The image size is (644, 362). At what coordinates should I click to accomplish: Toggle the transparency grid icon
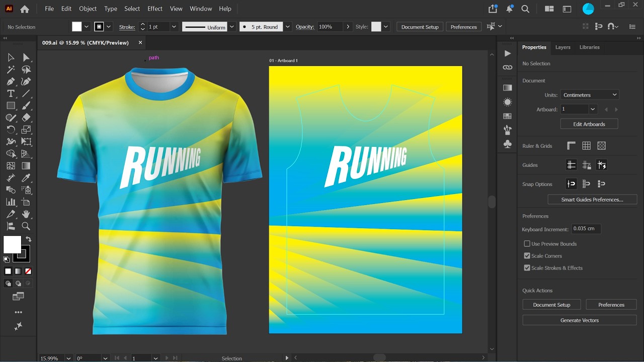click(x=601, y=146)
